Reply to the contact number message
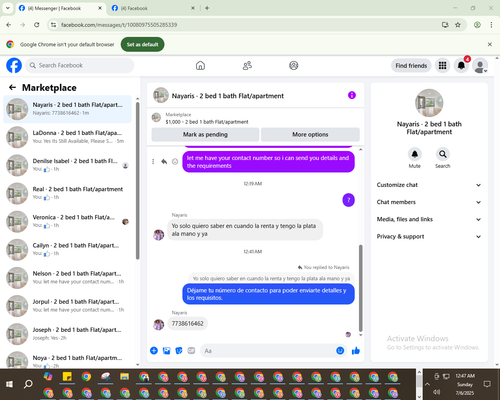 tap(164, 161)
